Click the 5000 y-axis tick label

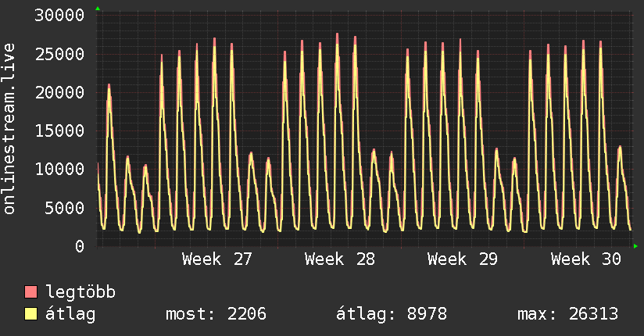(65, 208)
